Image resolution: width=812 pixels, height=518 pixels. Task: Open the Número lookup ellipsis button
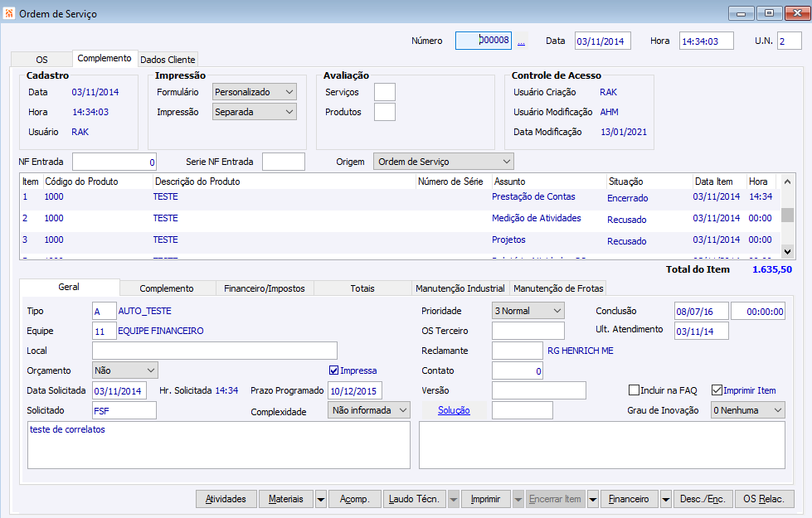coord(521,41)
